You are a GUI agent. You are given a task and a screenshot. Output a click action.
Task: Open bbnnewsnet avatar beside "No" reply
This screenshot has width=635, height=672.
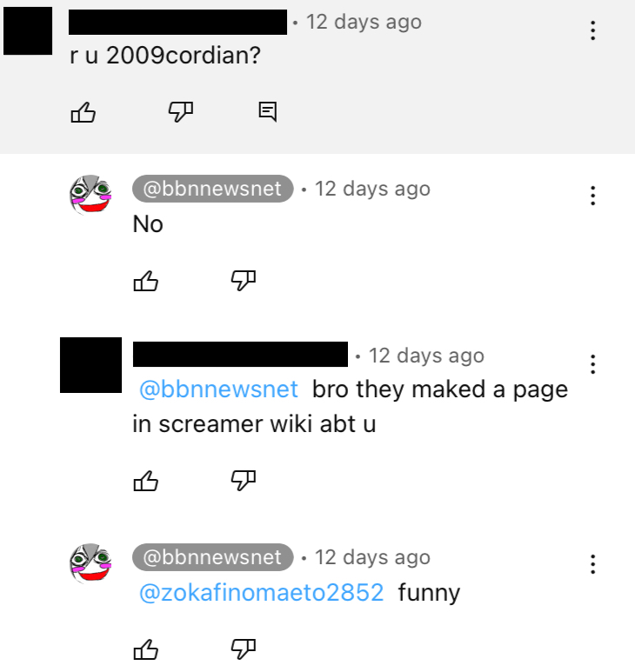pos(90,195)
